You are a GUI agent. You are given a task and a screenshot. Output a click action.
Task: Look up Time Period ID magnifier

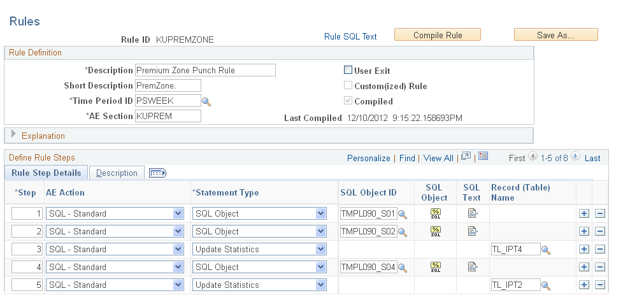tap(206, 101)
